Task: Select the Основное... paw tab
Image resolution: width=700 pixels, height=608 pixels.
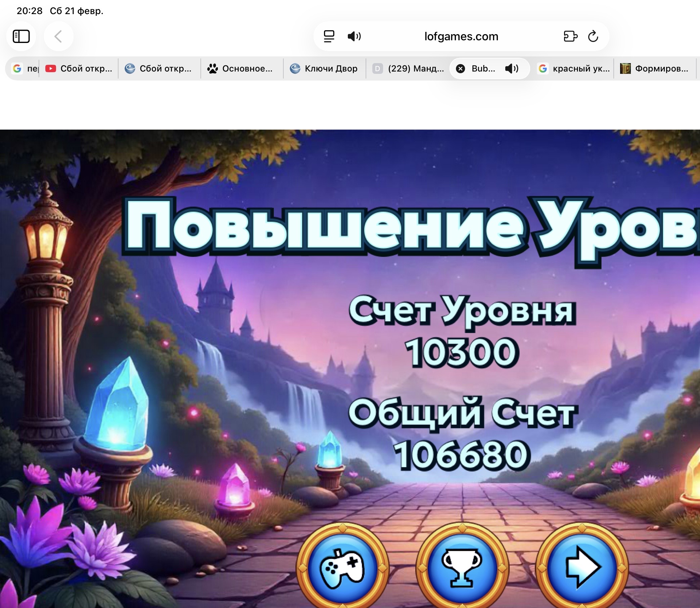Action: coord(241,69)
